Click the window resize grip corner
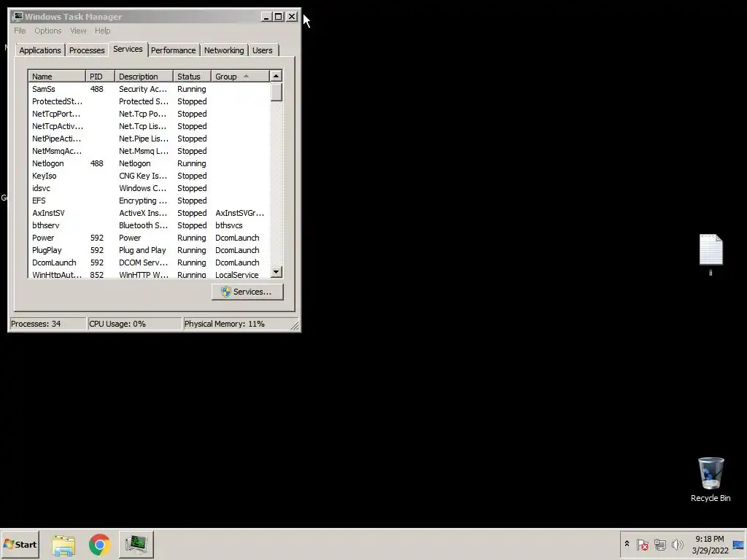Viewport: 747px width, 560px height. coord(295,326)
